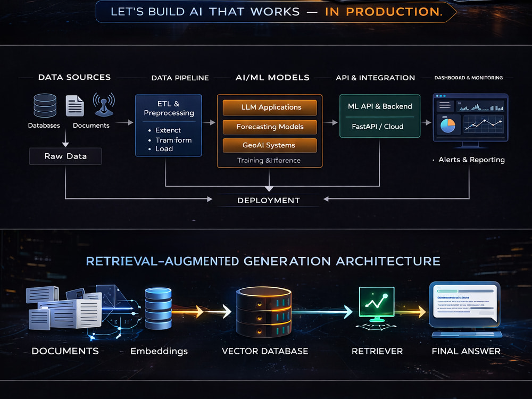Click the line chart in dashboard monitor
Viewport: 532px width, 399px height.
[x=483, y=124]
